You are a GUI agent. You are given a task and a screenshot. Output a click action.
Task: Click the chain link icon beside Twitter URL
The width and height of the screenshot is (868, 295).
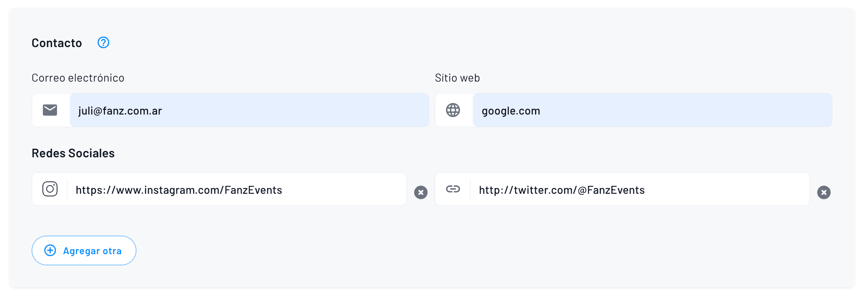pyautogui.click(x=453, y=189)
